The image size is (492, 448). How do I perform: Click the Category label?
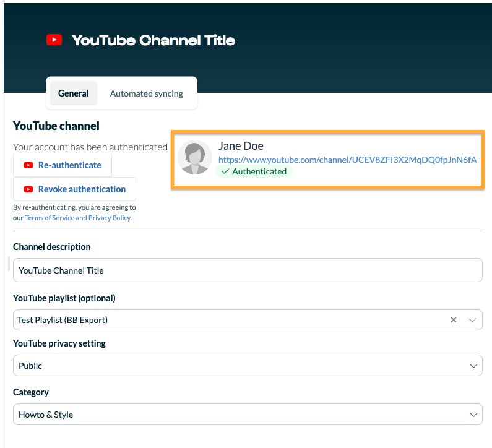(31, 392)
